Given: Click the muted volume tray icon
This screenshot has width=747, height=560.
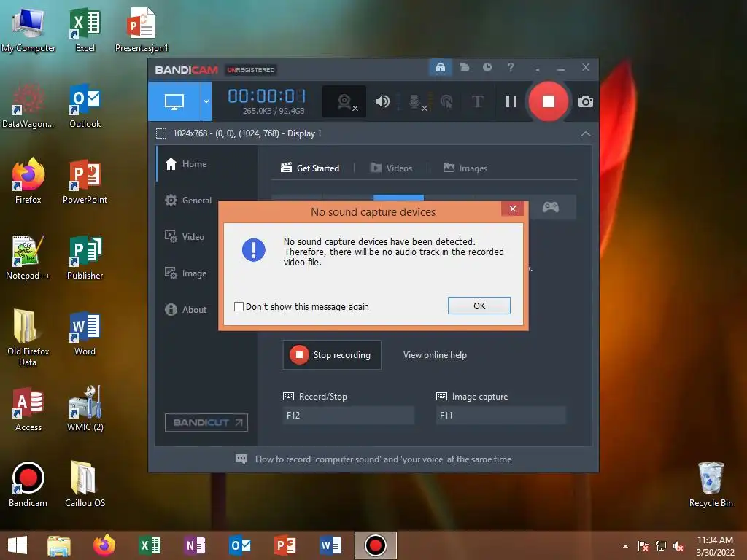Looking at the screenshot, I should click(x=678, y=546).
